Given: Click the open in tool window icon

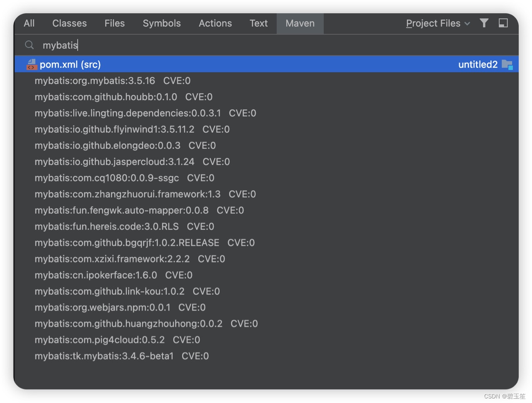Looking at the screenshot, I should click(x=503, y=23).
